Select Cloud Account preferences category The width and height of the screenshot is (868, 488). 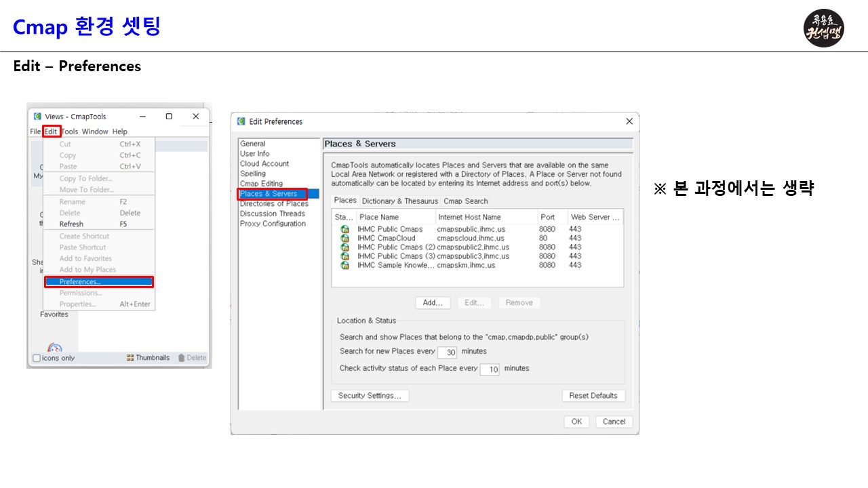pyautogui.click(x=264, y=163)
